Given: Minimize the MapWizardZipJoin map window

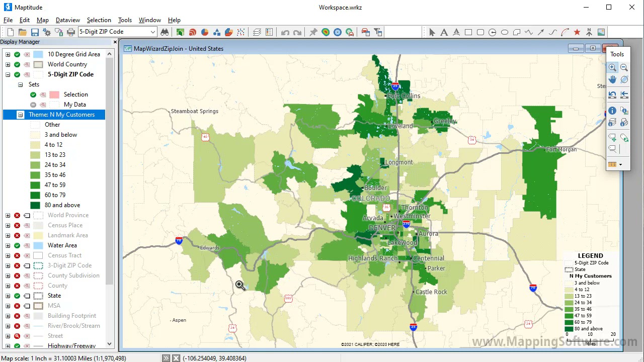Looking at the screenshot, I should pos(576,48).
